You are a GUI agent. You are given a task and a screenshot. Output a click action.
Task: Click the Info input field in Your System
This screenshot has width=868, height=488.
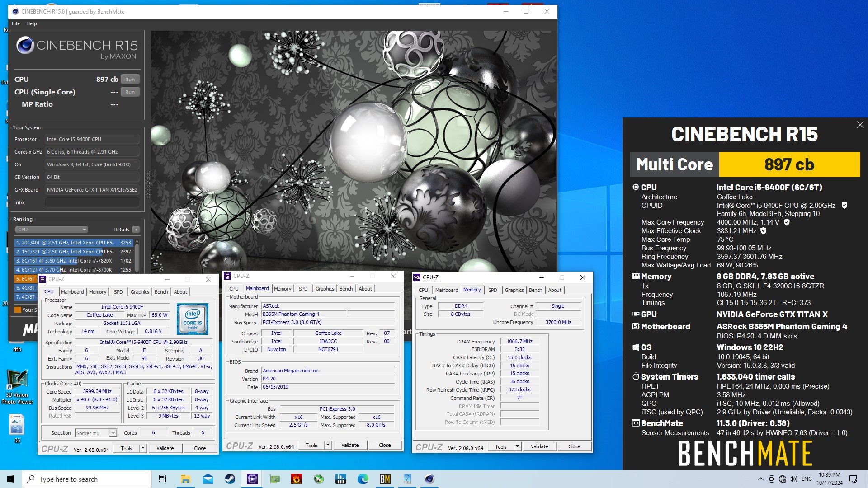92,202
